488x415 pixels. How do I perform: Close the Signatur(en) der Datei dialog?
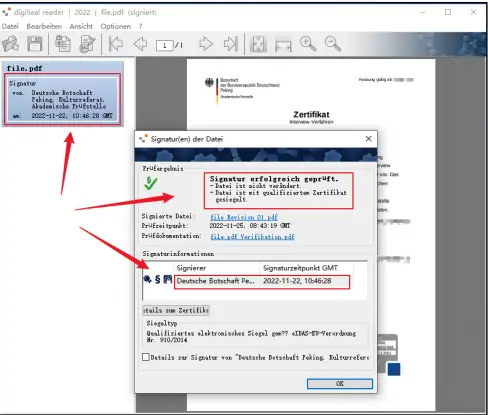tap(368, 139)
